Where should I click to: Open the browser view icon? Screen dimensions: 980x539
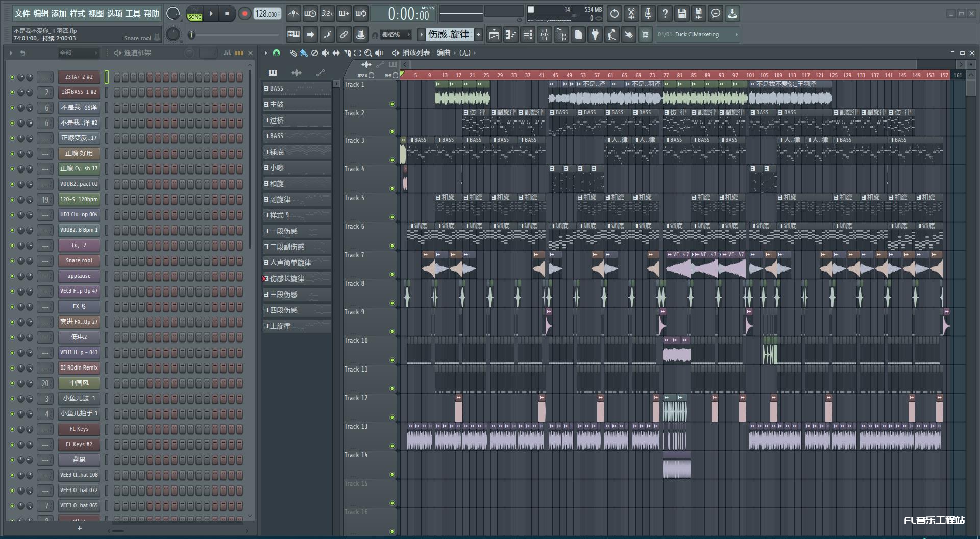coord(561,35)
